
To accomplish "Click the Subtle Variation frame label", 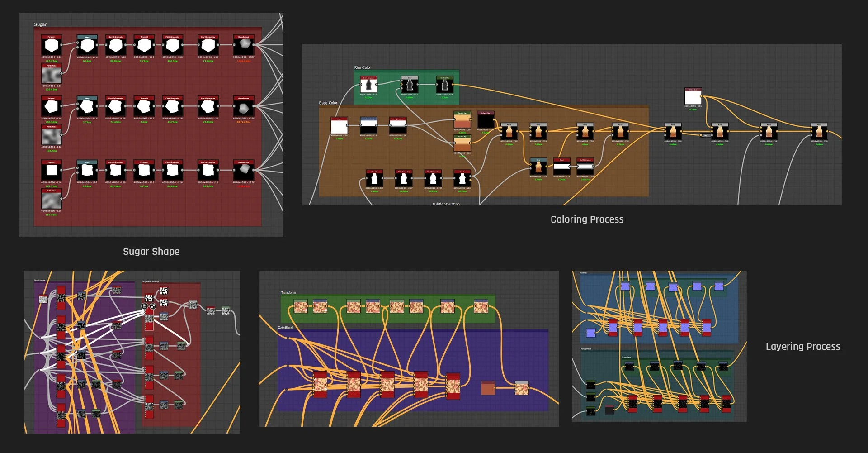I will pos(446,204).
